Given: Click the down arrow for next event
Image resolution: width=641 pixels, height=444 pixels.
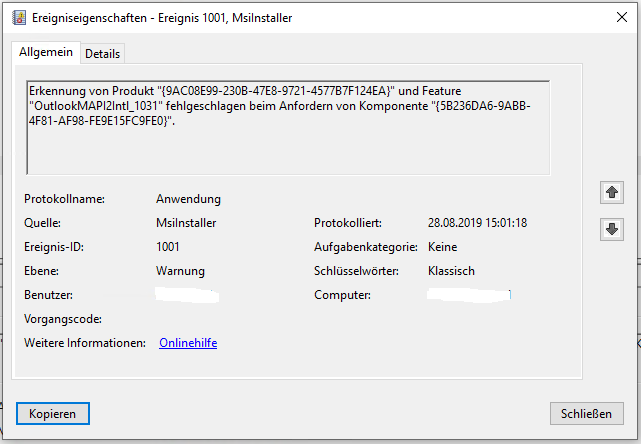Looking at the screenshot, I should point(613,229).
